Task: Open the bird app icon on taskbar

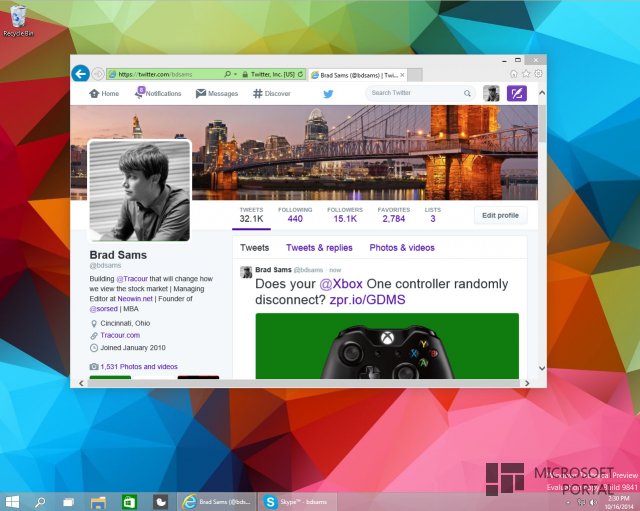Action: [x=160, y=502]
